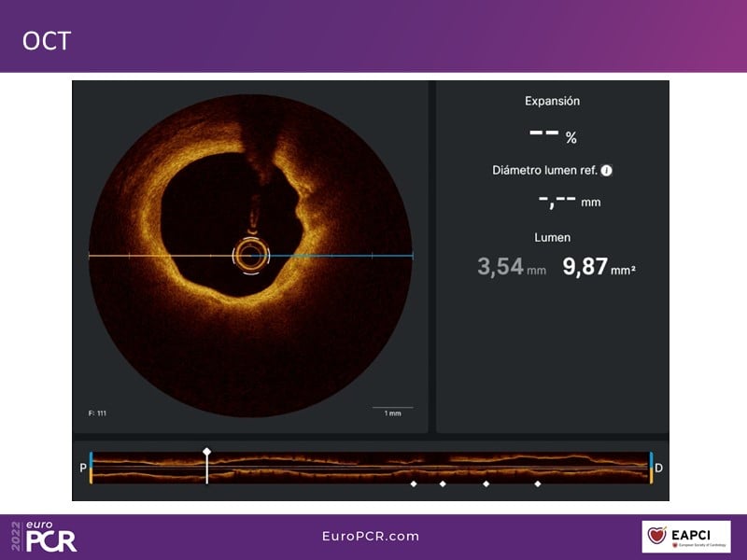The width and height of the screenshot is (747, 560).
Task: Click the lumen area value 9,87 mm²
Action: 599,268
